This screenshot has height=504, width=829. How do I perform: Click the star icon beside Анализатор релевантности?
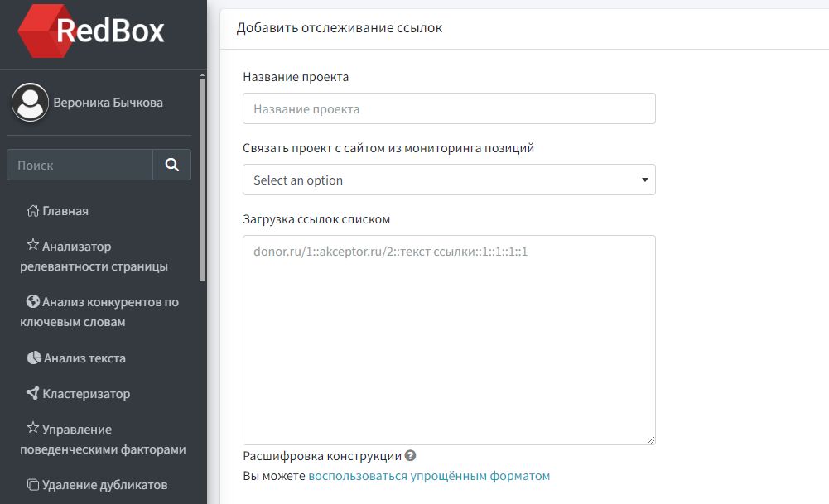33,246
